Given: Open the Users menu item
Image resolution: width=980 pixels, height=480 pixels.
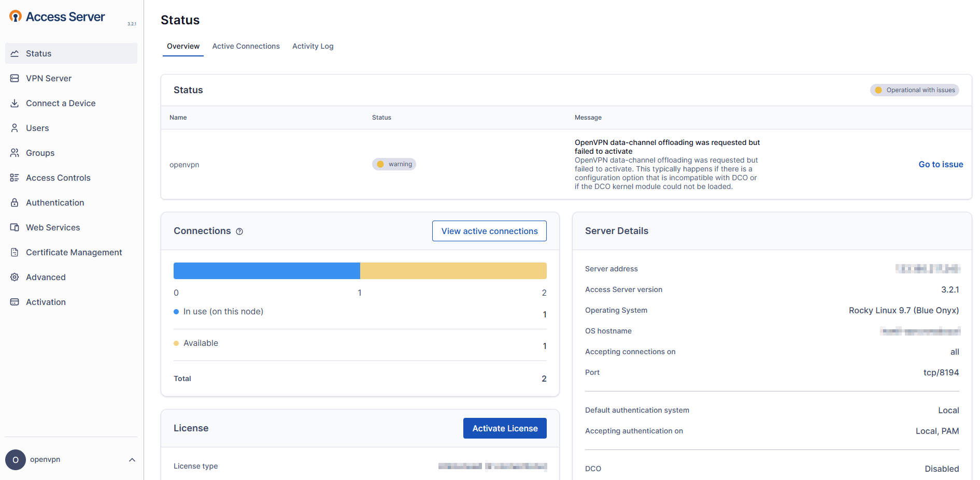Looking at the screenshot, I should coord(71,128).
